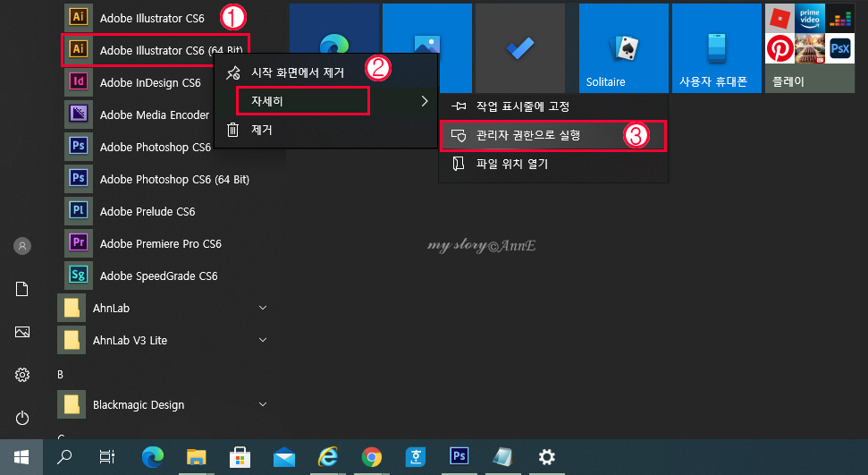The height and width of the screenshot is (475, 868).
Task: Open Adobe Illustrator CS6 (64 Bit) entry
Action: 155,50
